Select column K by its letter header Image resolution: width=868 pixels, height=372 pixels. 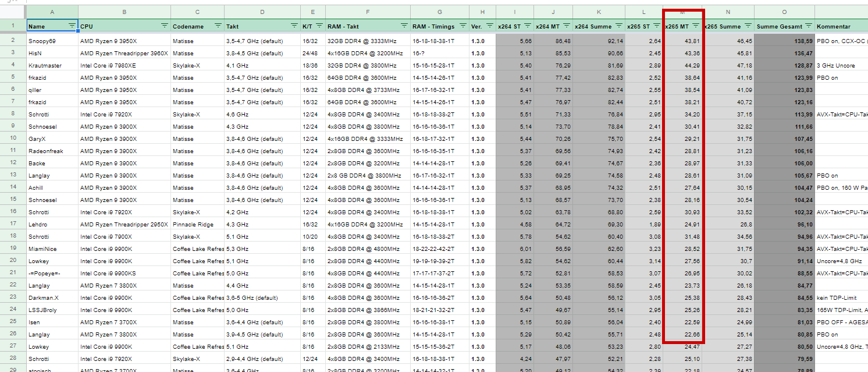(x=599, y=12)
